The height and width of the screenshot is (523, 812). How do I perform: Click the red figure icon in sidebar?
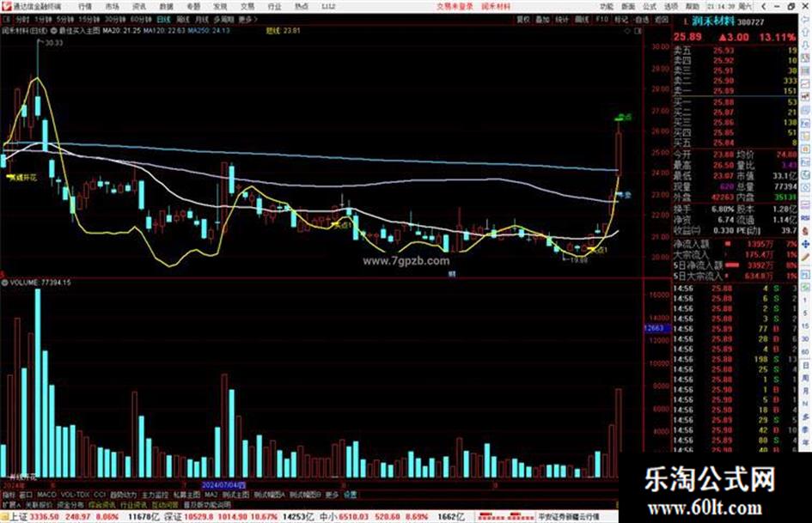click(x=805, y=231)
